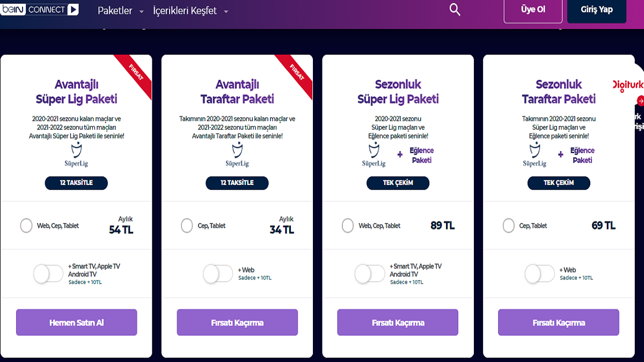Viewport: 644px width, 362px height.
Task: Click the red arrow on the Digiturk banner
Action: [640, 100]
